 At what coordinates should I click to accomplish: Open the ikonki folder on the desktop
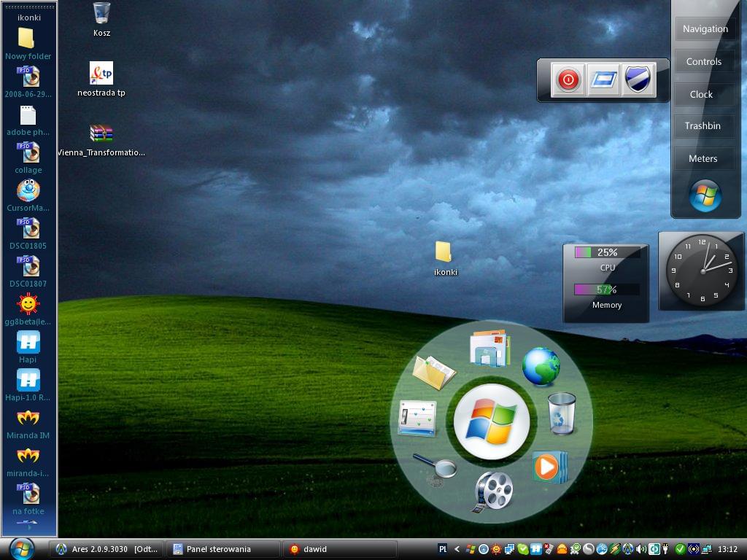click(445, 258)
